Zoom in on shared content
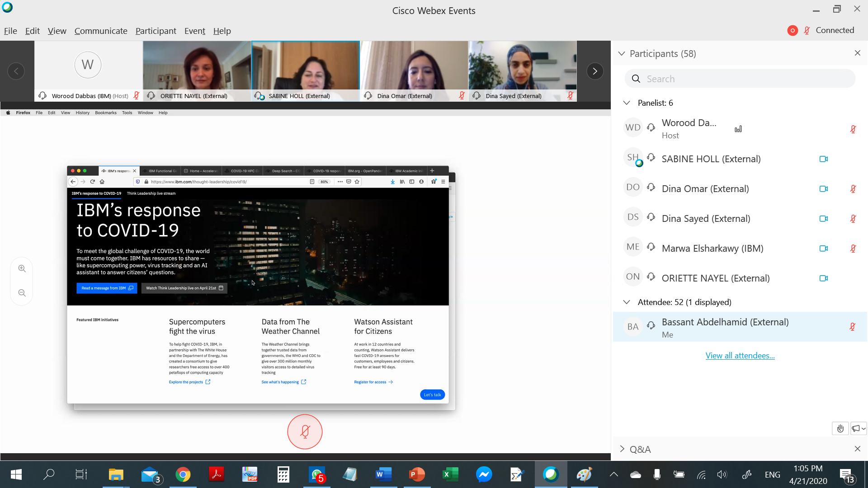 (22, 268)
